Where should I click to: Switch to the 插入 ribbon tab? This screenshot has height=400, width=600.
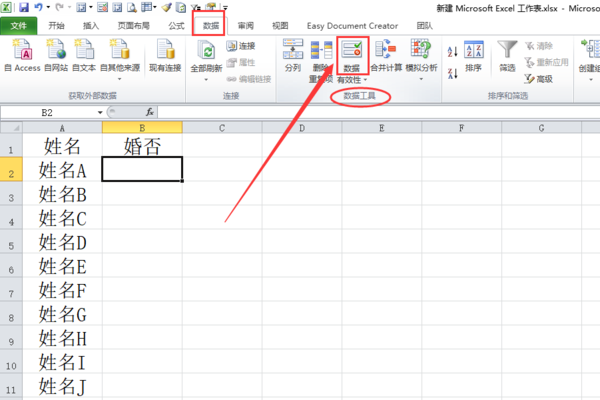[91, 26]
